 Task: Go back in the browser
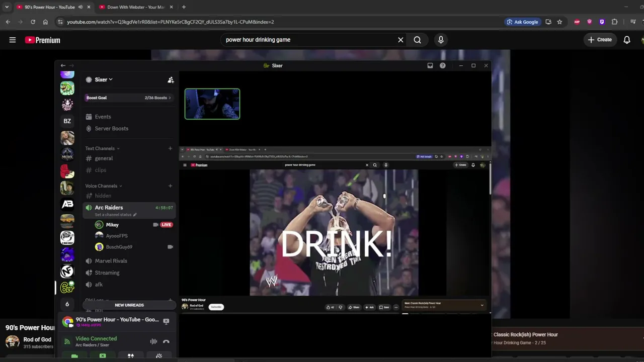pyautogui.click(x=8, y=22)
